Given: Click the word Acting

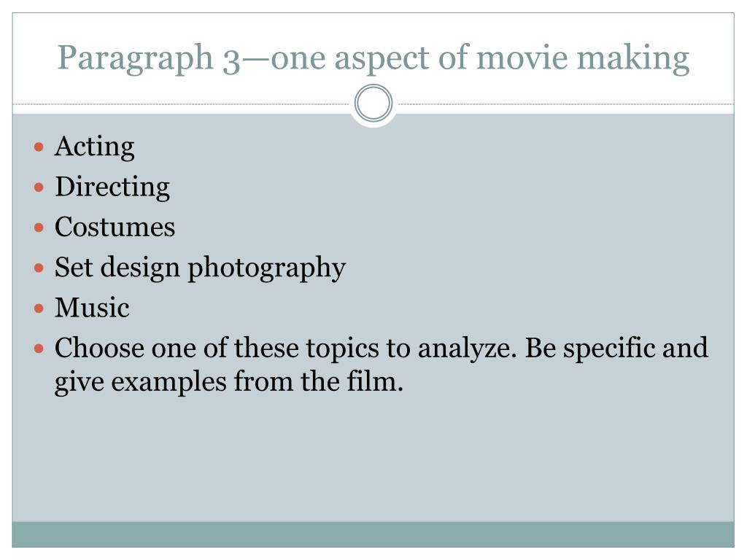Looking at the screenshot, I should tap(94, 147).
